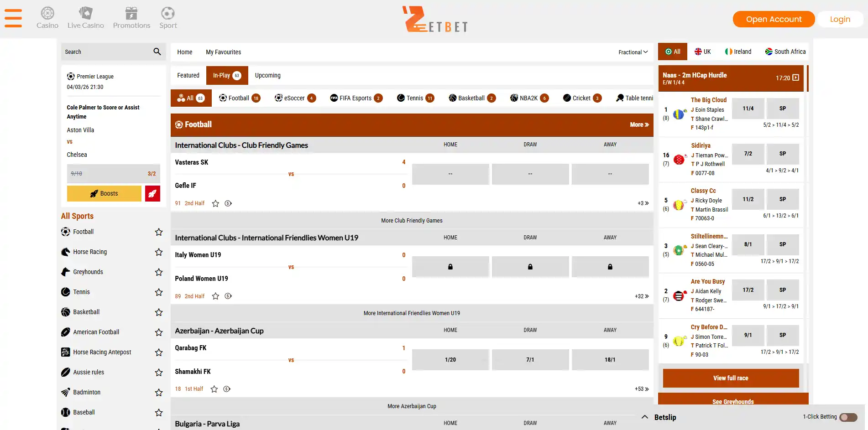Screen dimensions: 868x430
Task: Switch to the Upcoming tab
Action: (268, 75)
